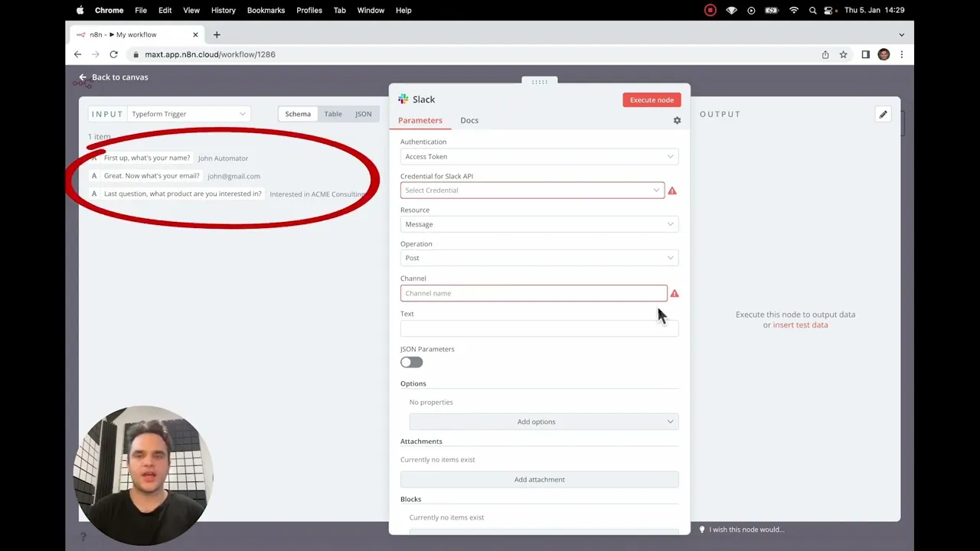Viewport: 980px width, 551px height.
Task: Click the screen recording indicator in menu bar
Action: (x=710, y=10)
